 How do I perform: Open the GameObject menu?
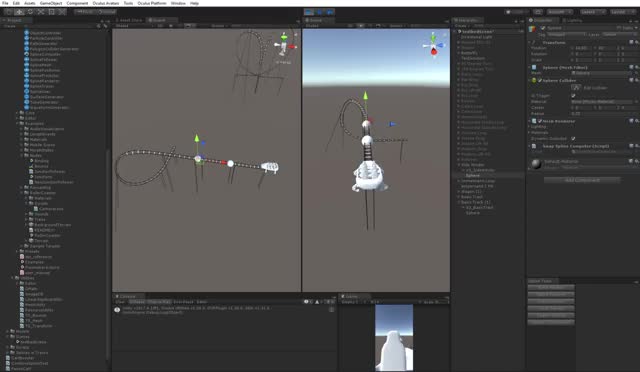(x=51, y=3)
